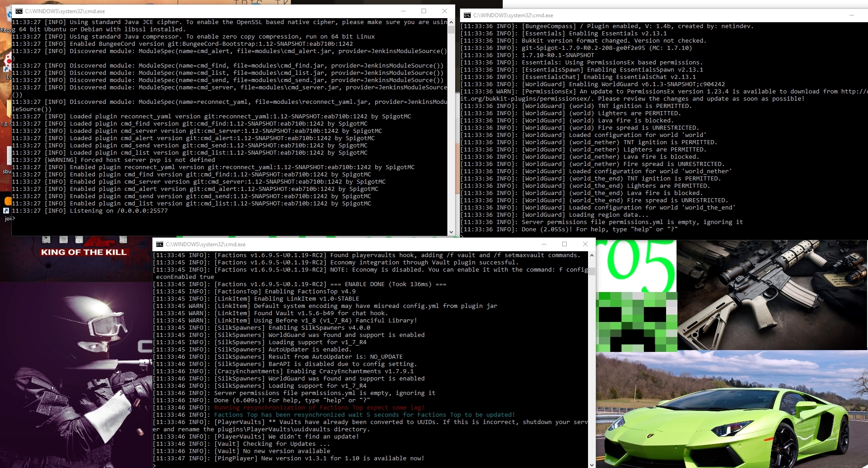Click the '[PingPlayer] New version v1.3.1' line

[x=289, y=458]
